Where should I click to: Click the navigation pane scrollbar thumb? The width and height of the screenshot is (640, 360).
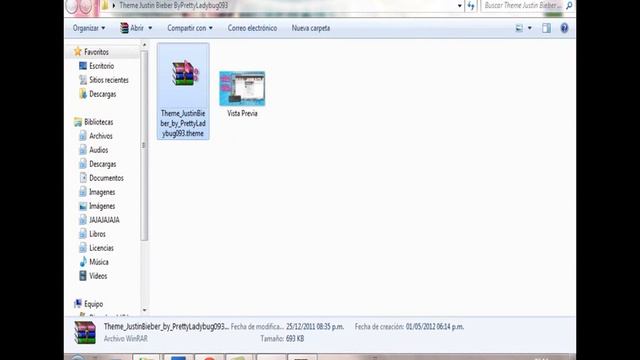144,145
